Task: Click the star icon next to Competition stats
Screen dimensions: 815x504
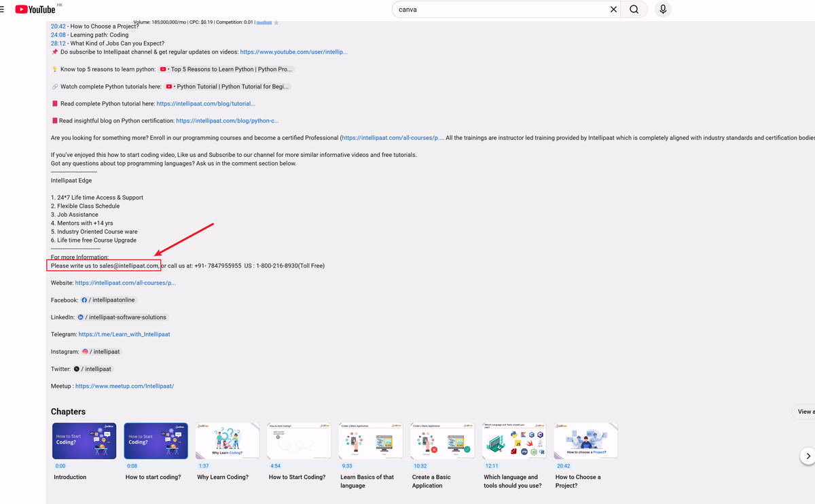Action: tap(276, 22)
